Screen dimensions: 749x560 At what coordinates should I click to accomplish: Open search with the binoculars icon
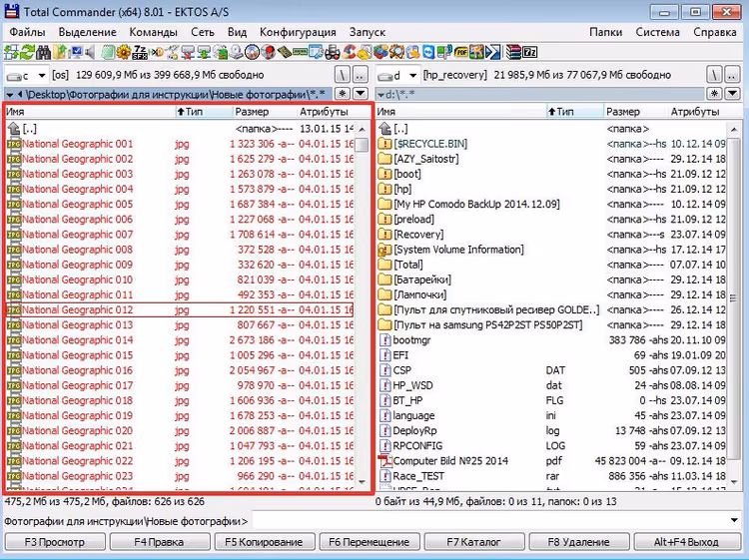point(43,52)
